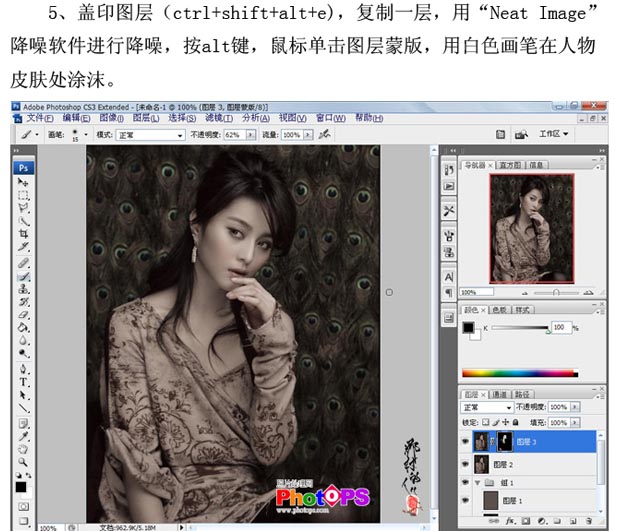
Task: Select the Pen tool
Action: point(23,370)
